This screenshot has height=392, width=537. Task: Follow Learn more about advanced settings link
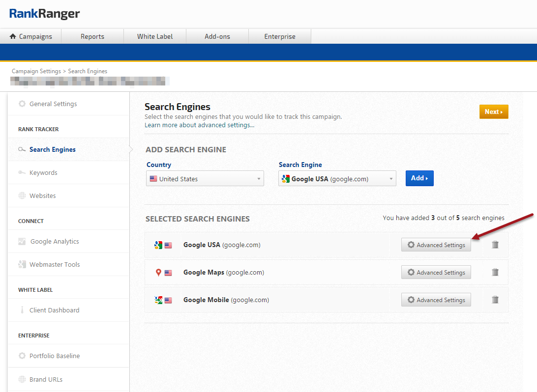tap(199, 125)
